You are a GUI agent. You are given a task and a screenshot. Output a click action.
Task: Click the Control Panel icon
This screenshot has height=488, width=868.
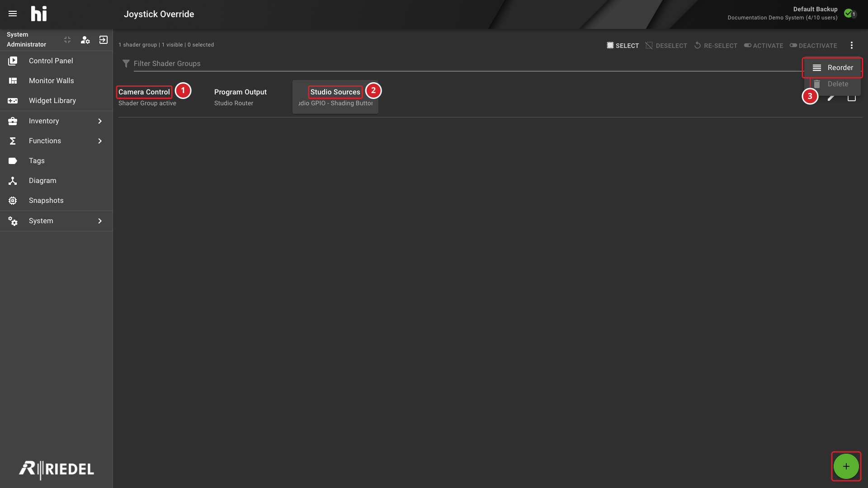pos(13,61)
